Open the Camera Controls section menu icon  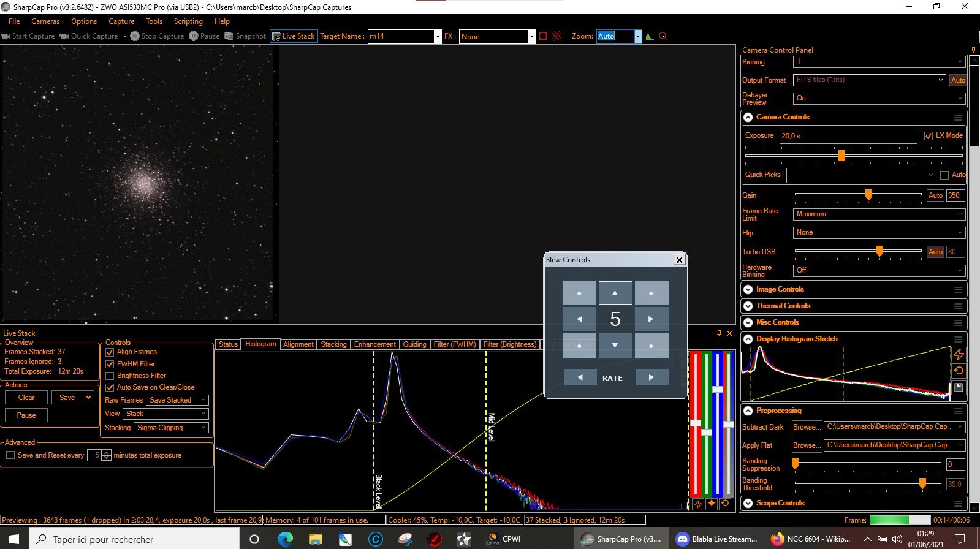958,117
